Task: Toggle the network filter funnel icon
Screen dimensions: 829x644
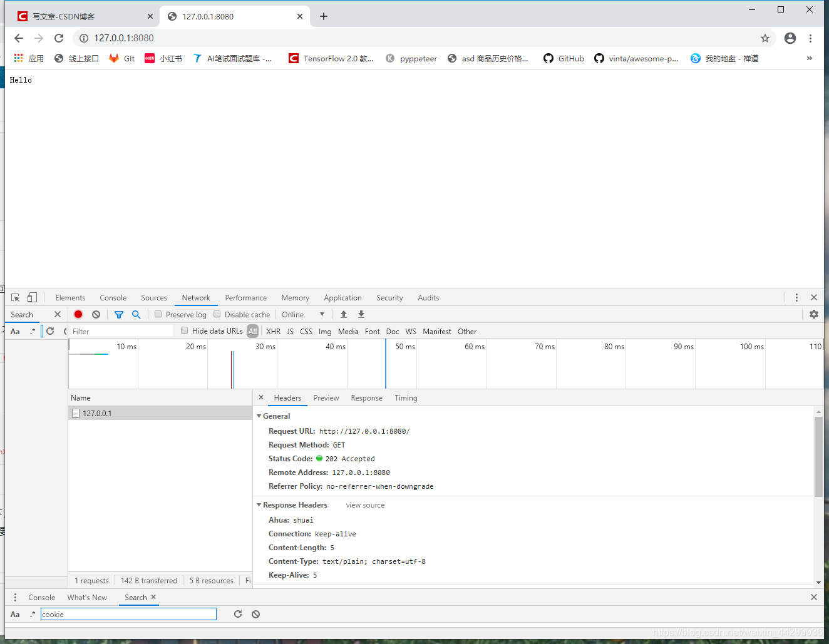Action: (x=119, y=314)
